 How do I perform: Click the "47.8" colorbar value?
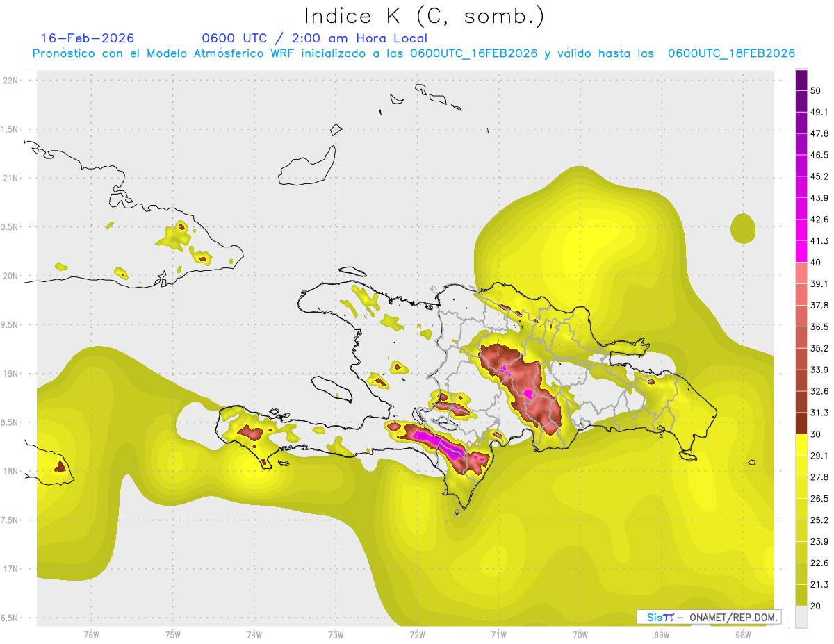tap(819, 134)
